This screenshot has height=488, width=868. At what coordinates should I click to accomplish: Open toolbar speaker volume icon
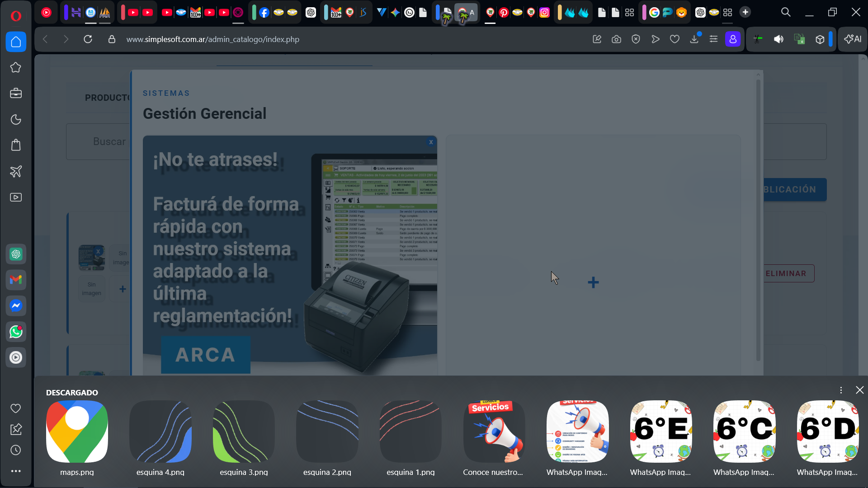(x=778, y=39)
